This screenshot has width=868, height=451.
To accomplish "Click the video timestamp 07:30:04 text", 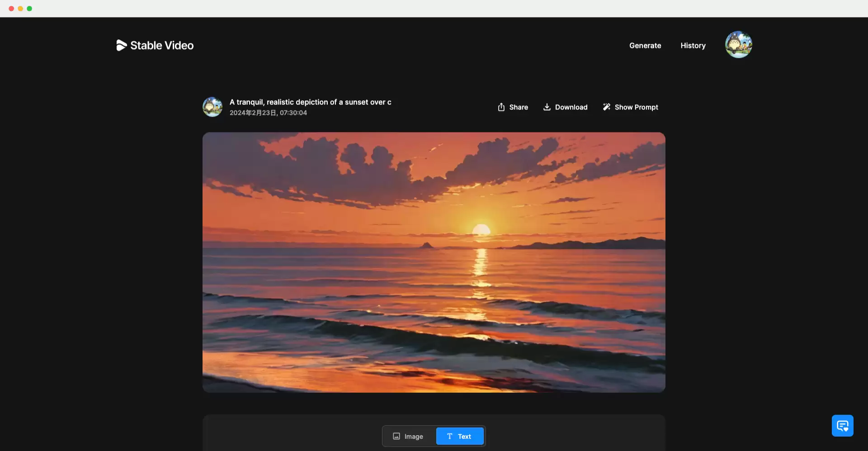I will (293, 113).
